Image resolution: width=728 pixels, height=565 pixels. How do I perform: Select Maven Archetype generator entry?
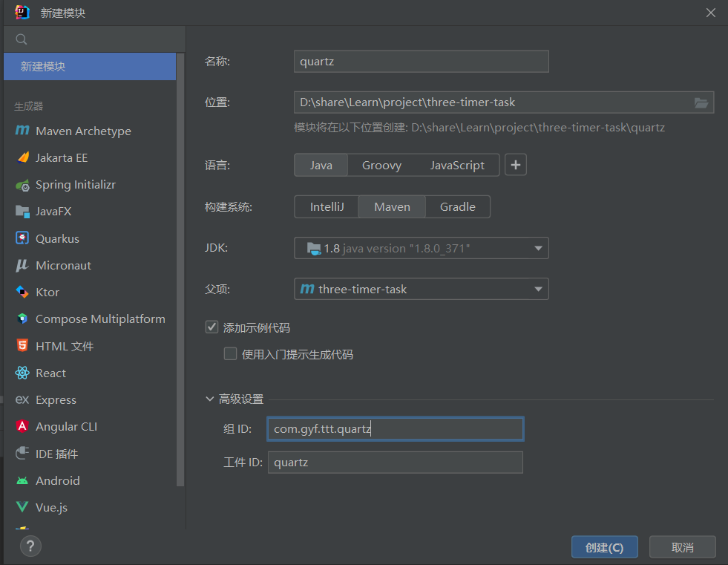click(90, 131)
